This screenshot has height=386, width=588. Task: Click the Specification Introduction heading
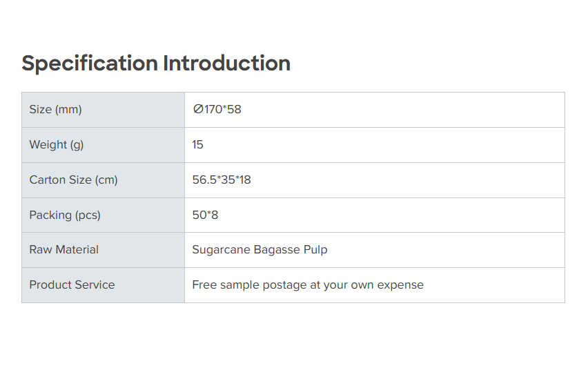pyautogui.click(x=156, y=64)
